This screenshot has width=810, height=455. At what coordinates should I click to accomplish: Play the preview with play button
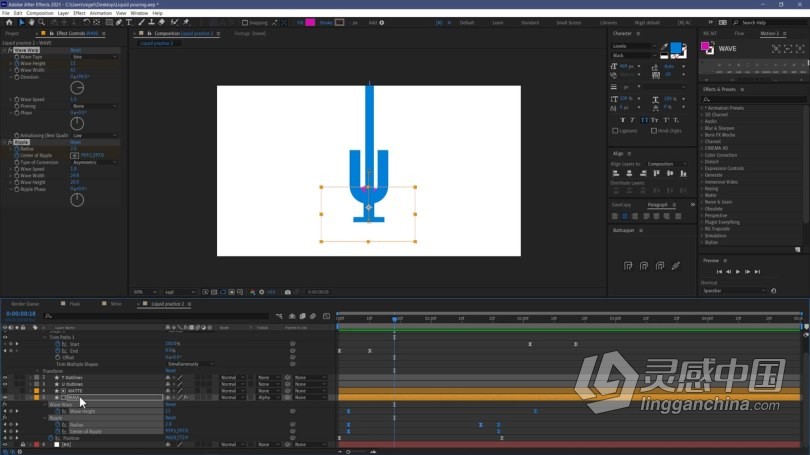click(738, 272)
